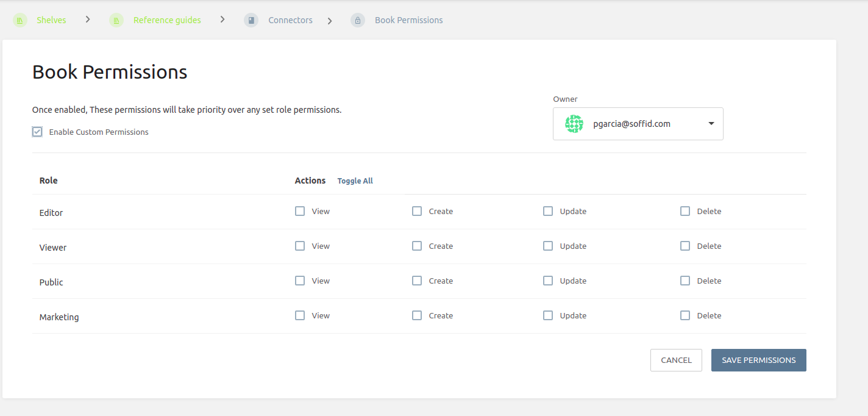
Task: Click the breadcrumb arrow after Reference guides
Action: (222, 20)
